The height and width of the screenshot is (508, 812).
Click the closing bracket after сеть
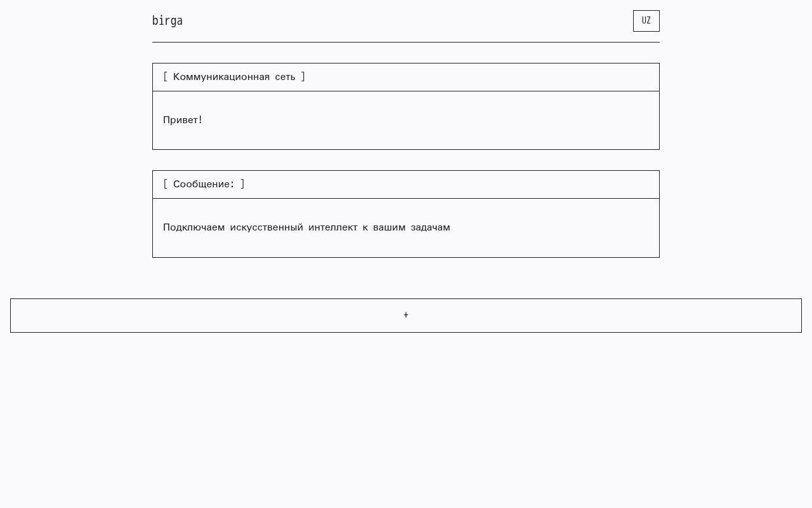click(303, 77)
